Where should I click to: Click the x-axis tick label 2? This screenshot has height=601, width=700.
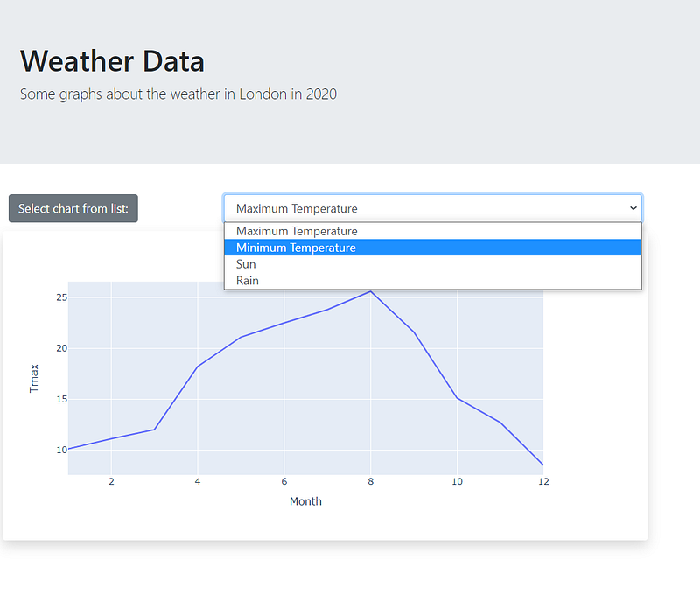[x=111, y=481]
